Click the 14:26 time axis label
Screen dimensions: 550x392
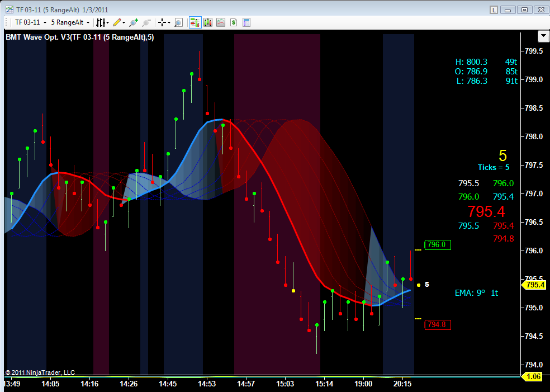[x=129, y=385]
